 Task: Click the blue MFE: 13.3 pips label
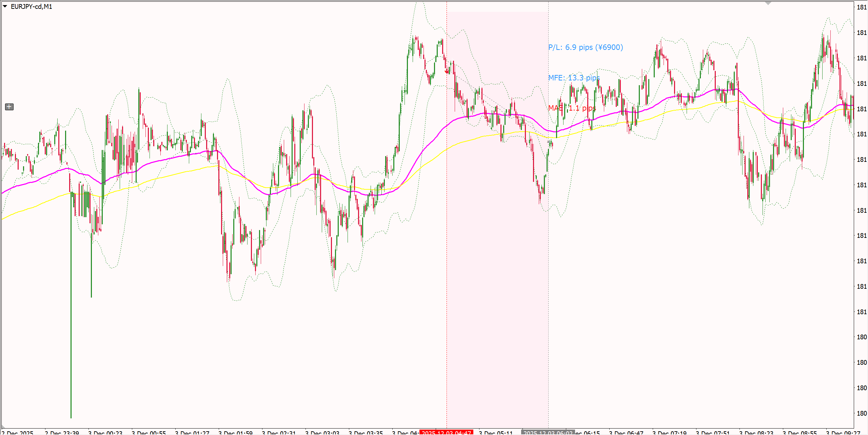click(x=574, y=78)
